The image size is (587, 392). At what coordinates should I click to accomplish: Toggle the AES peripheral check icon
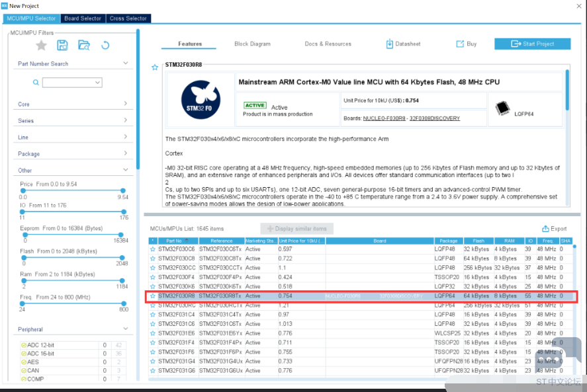(x=24, y=362)
